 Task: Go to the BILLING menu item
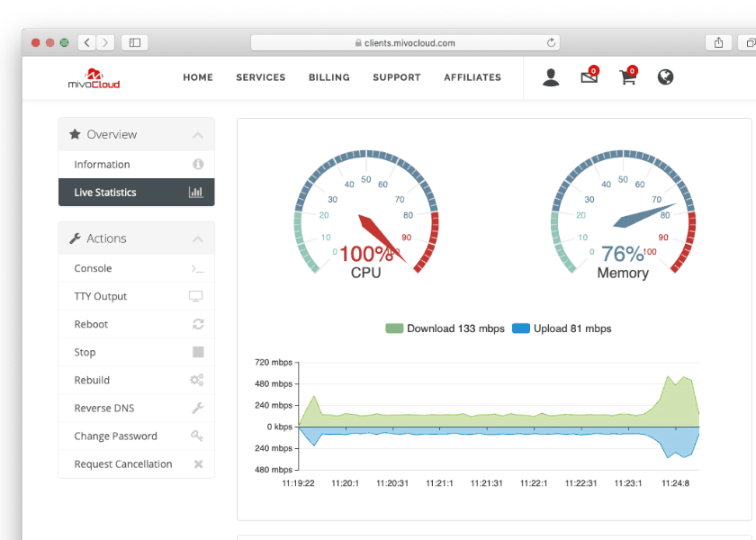coord(329,77)
